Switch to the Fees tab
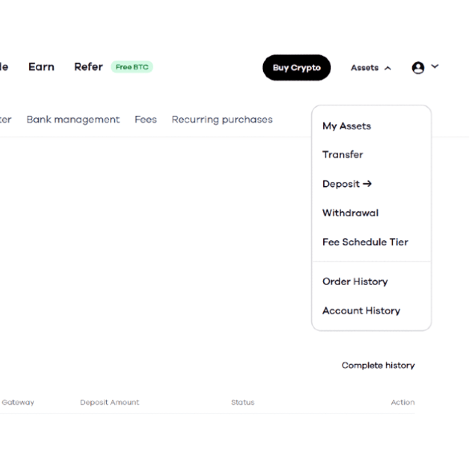The width and height of the screenshot is (476, 476). tap(146, 119)
